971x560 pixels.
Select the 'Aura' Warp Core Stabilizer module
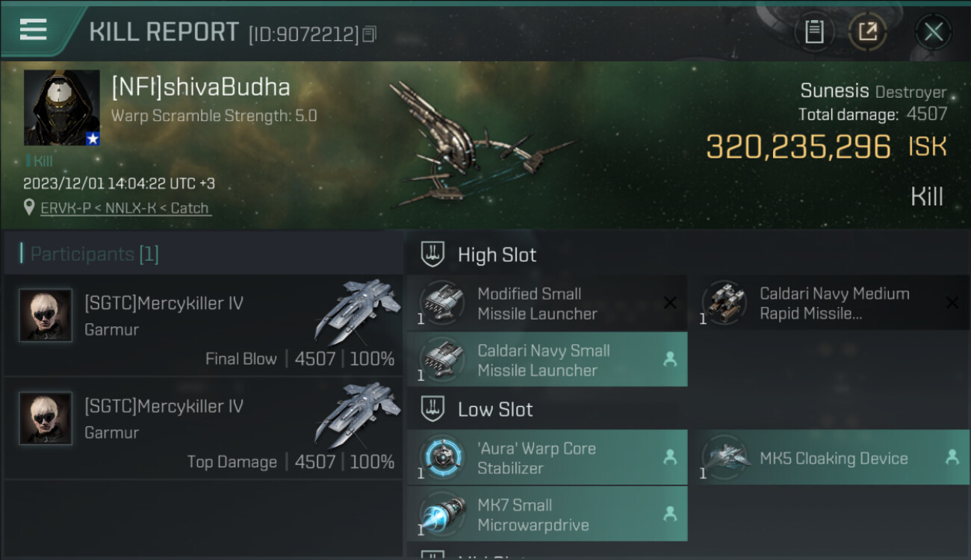pos(547,458)
